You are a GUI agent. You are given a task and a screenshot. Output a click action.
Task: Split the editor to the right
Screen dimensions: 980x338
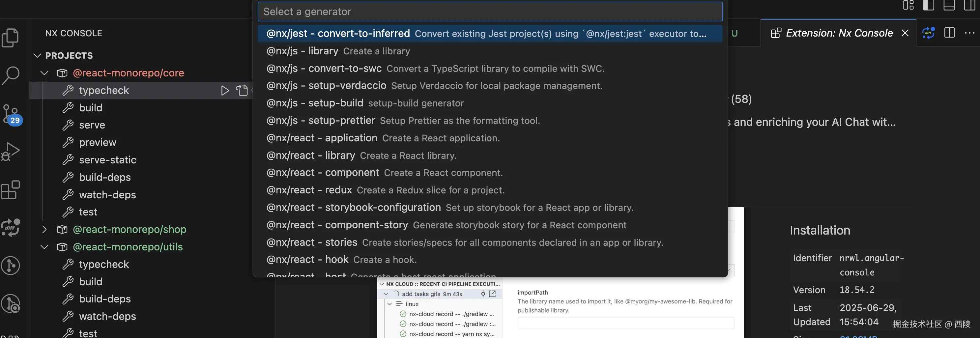tap(949, 33)
